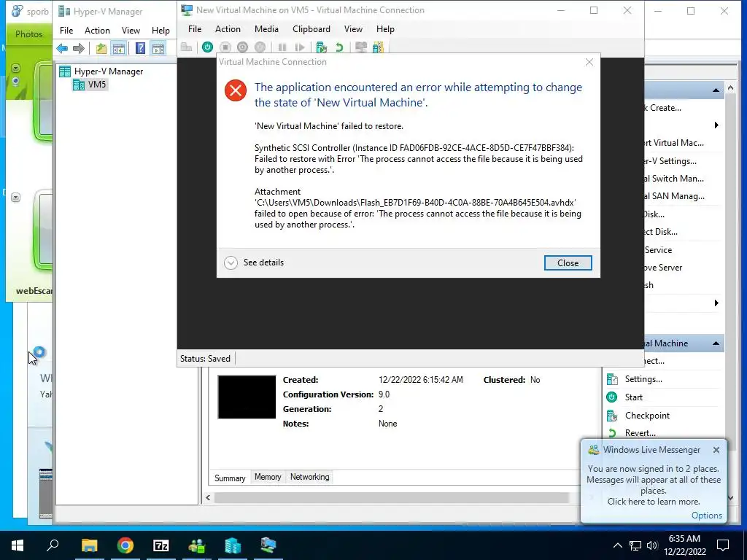Show hidden tray icons chevron
The image size is (747, 560).
click(x=617, y=545)
